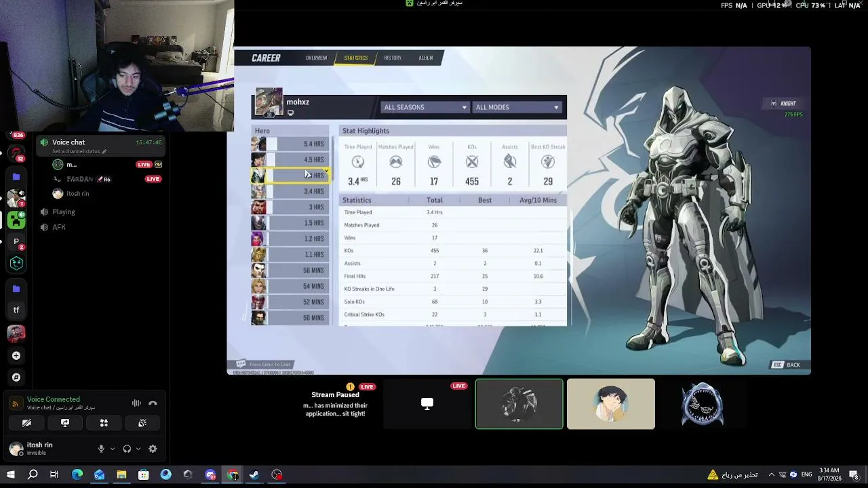Select the hero row showing 52 MINS
Image resolution: width=868 pixels, height=488 pixels.
(x=290, y=302)
